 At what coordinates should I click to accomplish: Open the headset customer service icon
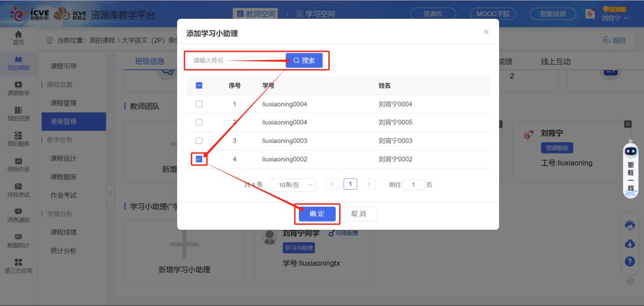click(x=629, y=225)
